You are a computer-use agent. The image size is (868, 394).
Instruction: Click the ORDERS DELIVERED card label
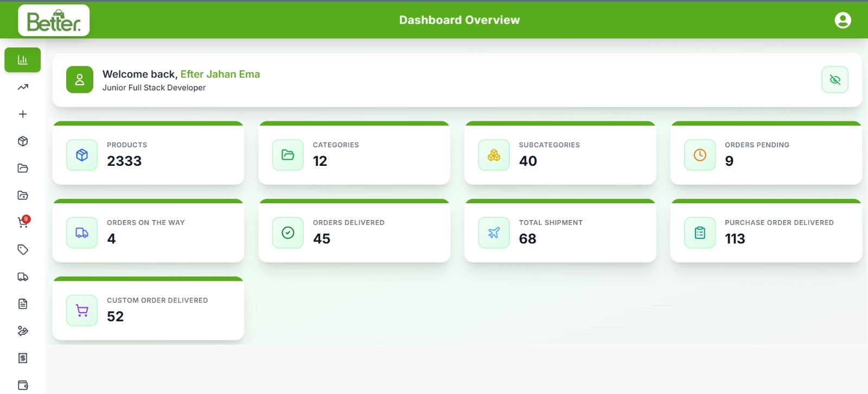coord(348,222)
